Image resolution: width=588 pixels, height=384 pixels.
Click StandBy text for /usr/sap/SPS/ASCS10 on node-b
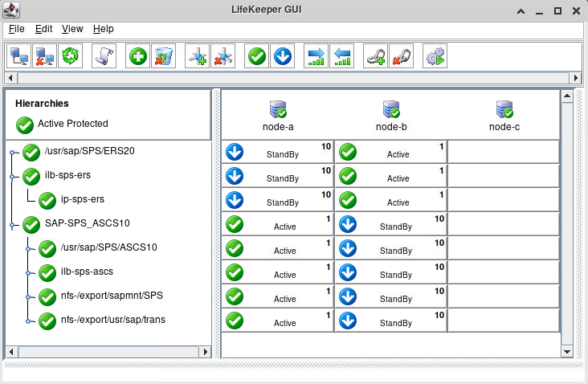396,251
